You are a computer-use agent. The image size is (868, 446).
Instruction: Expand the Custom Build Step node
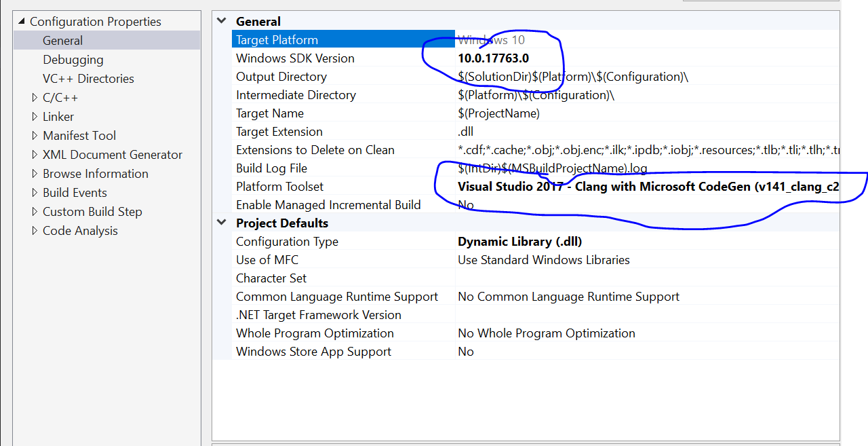(35, 212)
